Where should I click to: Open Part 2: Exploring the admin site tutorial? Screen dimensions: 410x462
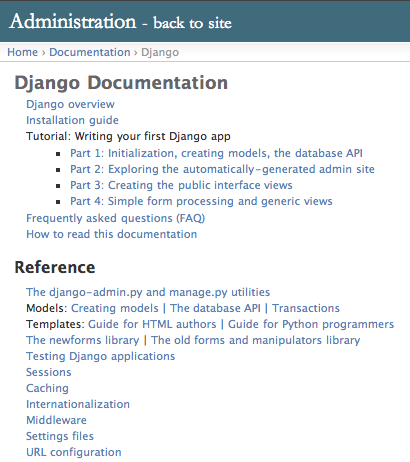point(222,169)
